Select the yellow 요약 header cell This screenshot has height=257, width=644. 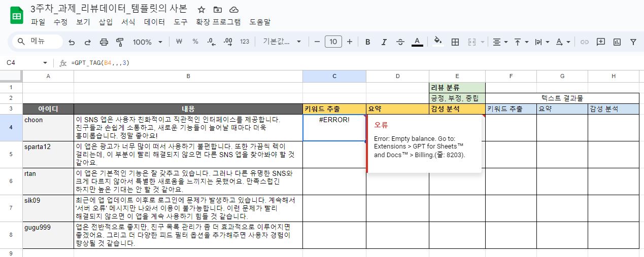point(397,109)
